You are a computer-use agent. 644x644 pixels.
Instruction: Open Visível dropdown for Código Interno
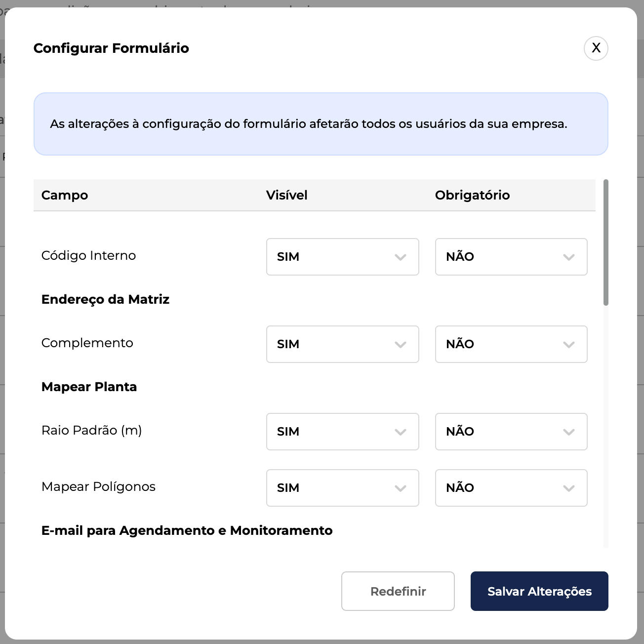point(342,257)
